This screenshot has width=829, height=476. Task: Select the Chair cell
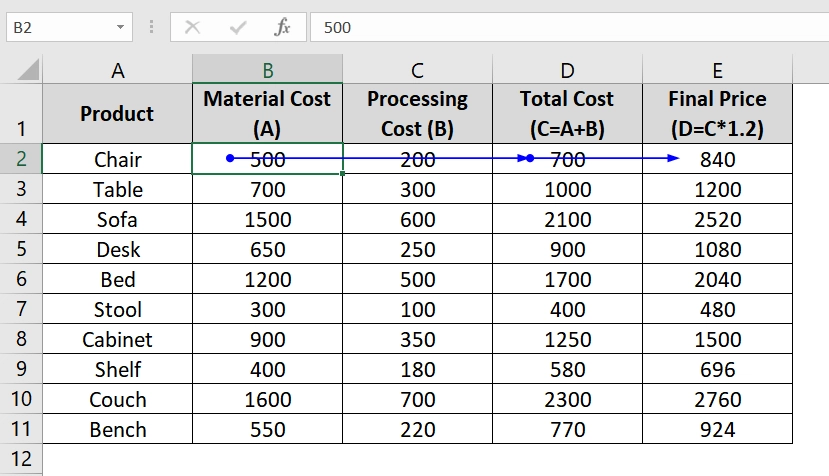point(117,159)
